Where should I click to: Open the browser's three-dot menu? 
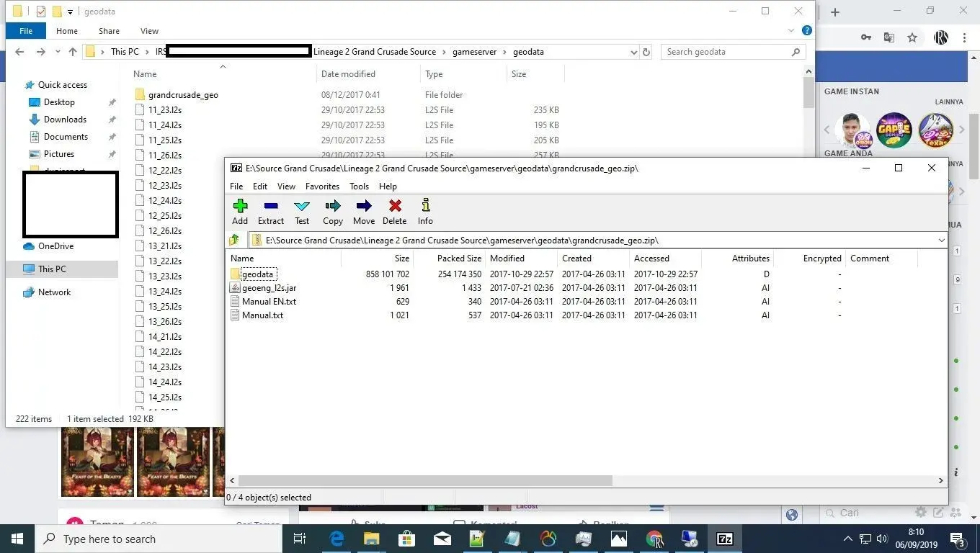pos(964,37)
